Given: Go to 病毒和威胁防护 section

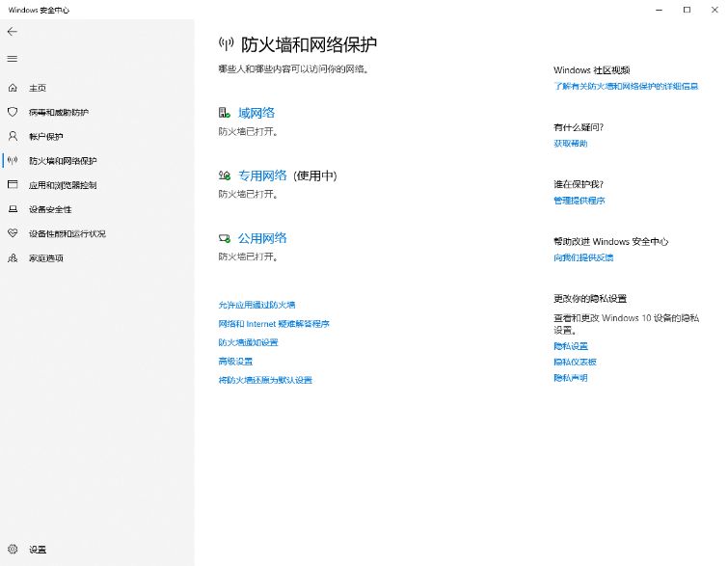Looking at the screenshot, I should click(59, 112).
